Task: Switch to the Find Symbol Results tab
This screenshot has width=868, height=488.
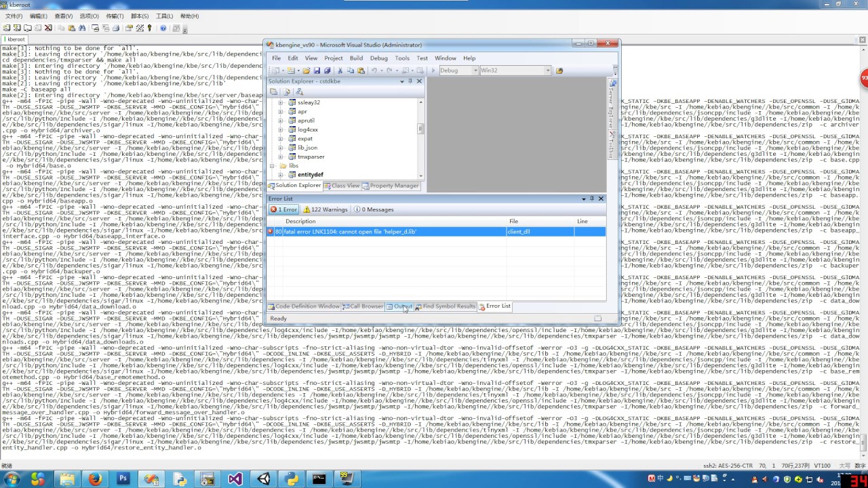Action: click(x=446, y=306)
